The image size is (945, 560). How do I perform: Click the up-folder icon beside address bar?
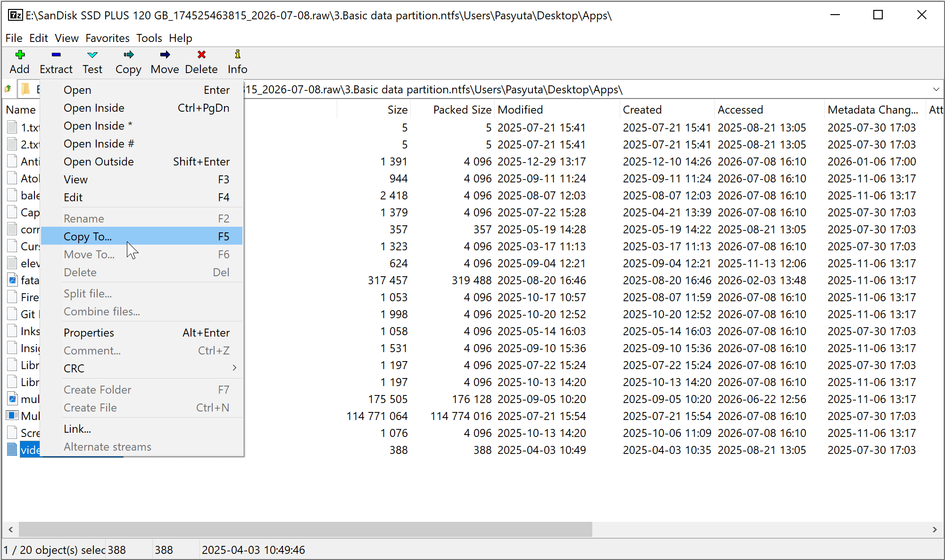[x=8, y=89]
